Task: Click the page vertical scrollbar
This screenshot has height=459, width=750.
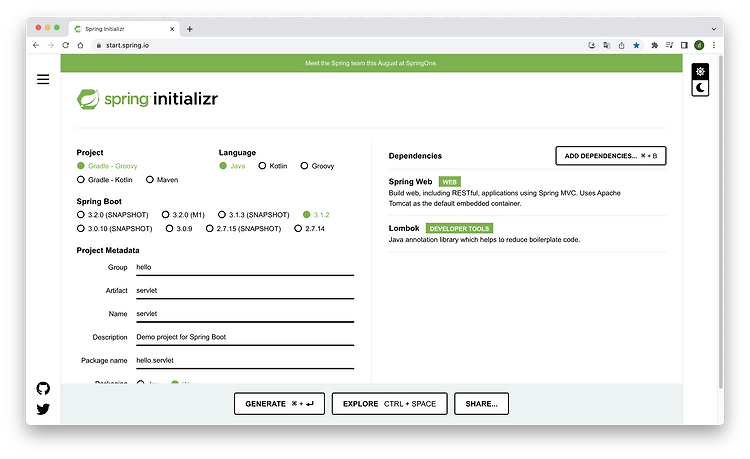Action: 720,222
